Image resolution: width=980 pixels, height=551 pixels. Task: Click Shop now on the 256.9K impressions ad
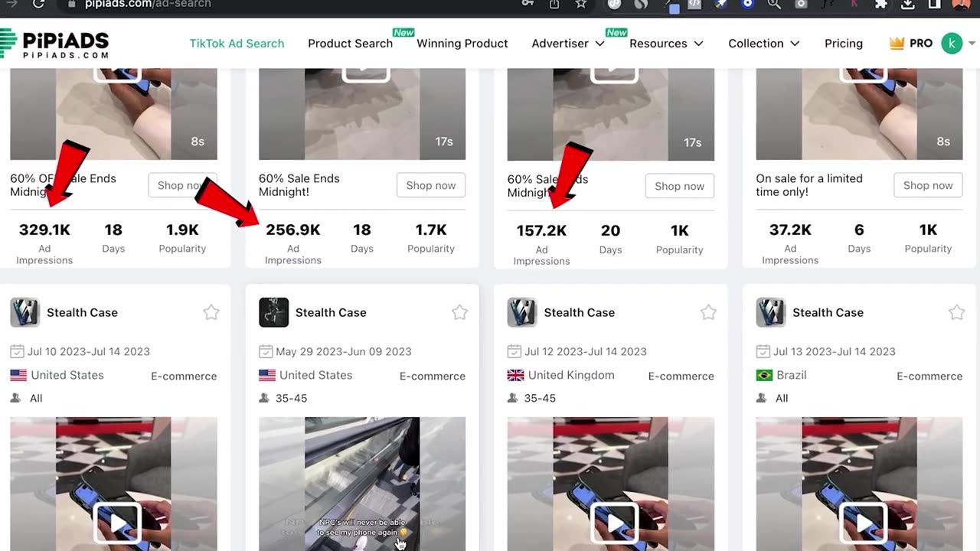point(430,185)
